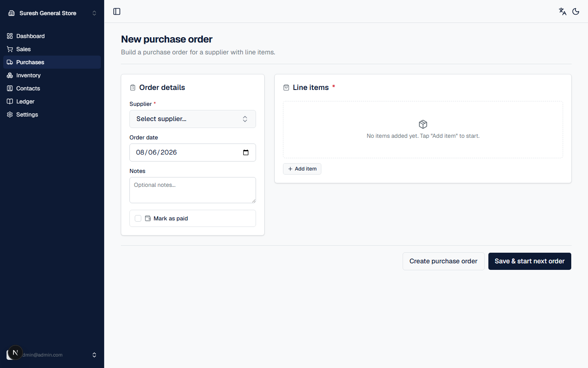Click the Add item button
Image resolution: width=588 pixels, height=368 pixels.
[302, 169]
